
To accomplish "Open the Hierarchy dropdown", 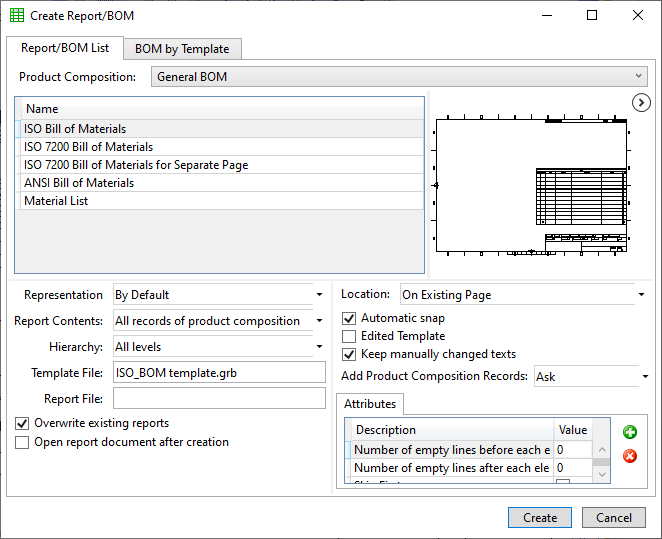I will coord(219,347).
